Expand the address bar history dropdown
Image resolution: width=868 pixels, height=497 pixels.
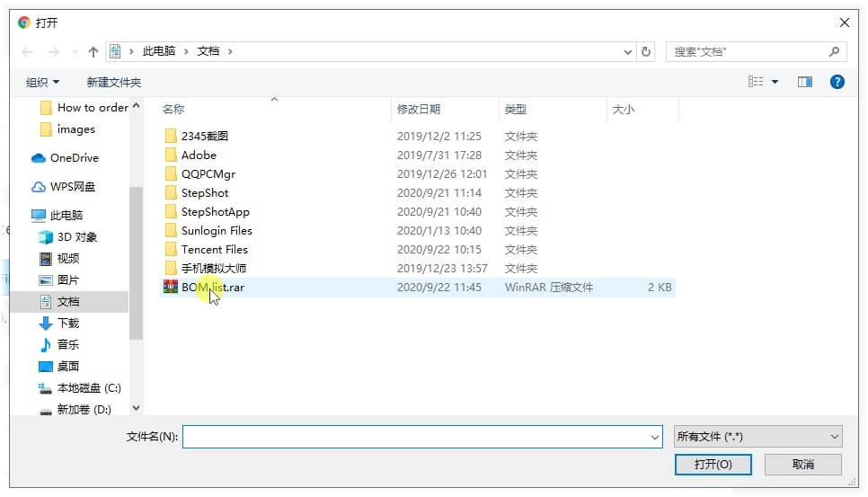click(x=628, y=52)
